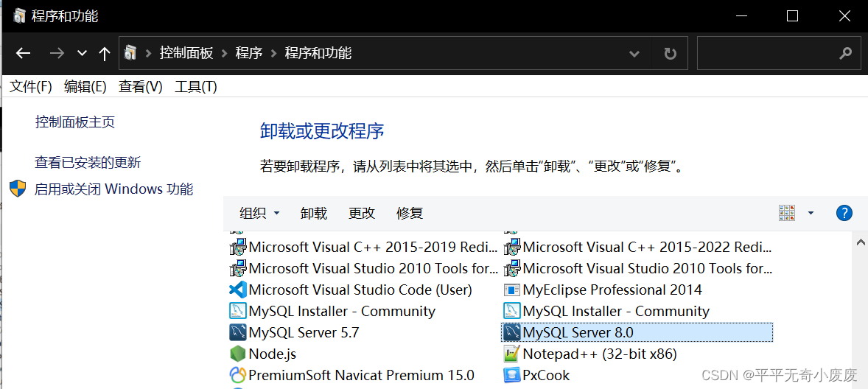This screenshot has height=389, width=868.
Task: Click the back navigation arrow
Action: [23, 53]
